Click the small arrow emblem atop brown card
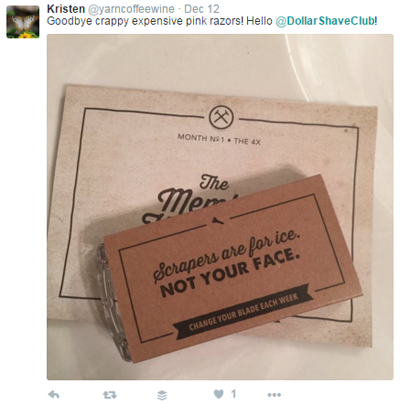This screenshot has width=400, height=405. pyautogui.click(x=219, y=219)
